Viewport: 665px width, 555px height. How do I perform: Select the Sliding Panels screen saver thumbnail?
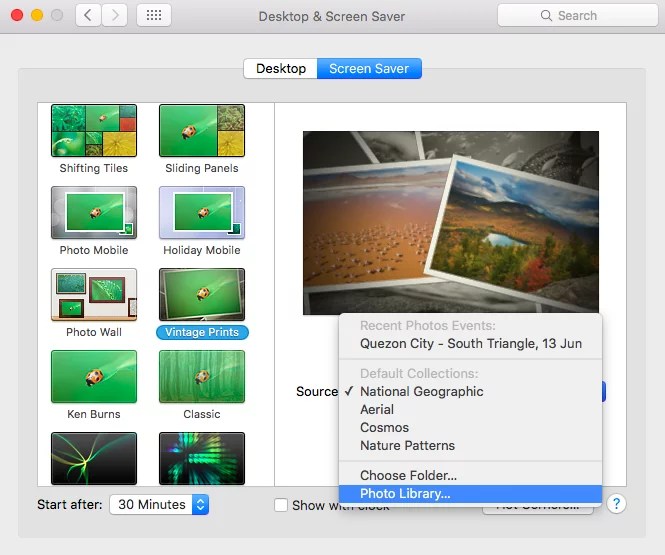pos(202,131)
